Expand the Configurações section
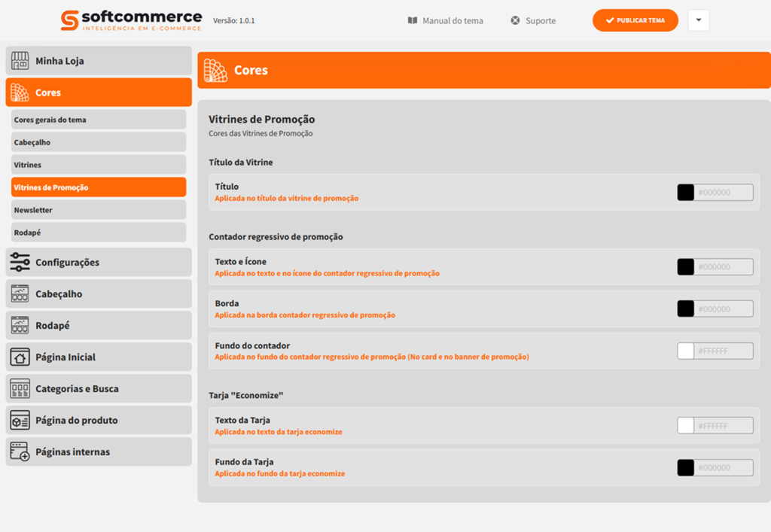 click(x=99, y=263)
